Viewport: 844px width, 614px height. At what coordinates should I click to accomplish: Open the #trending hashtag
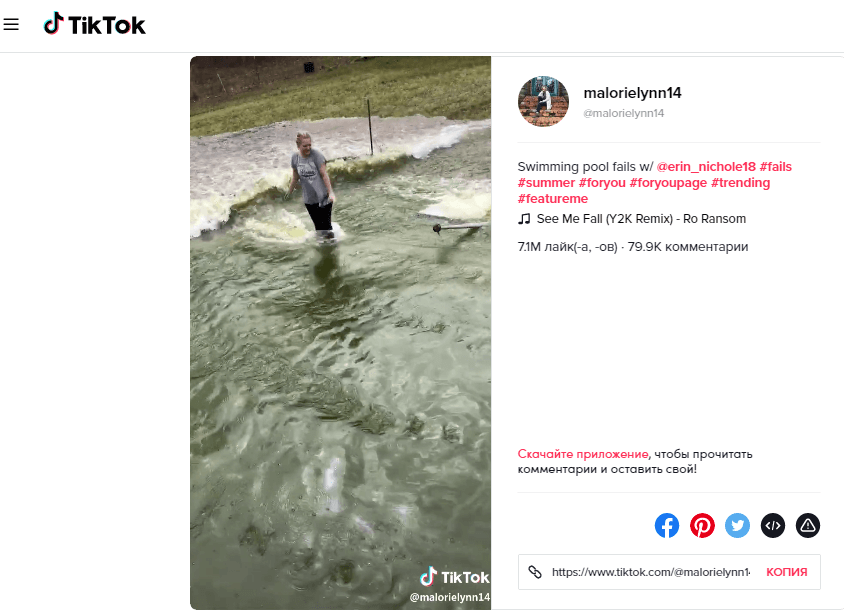click(740, 183)
